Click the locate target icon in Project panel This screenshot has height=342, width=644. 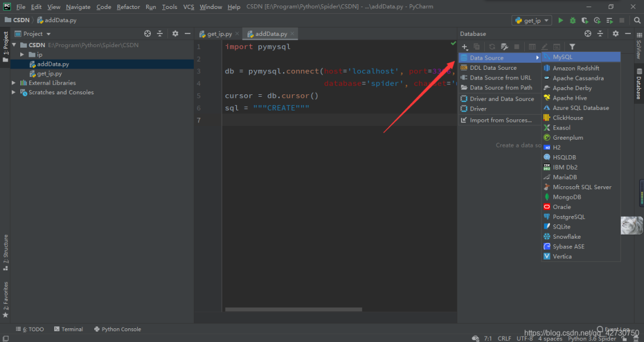[147, 33]
